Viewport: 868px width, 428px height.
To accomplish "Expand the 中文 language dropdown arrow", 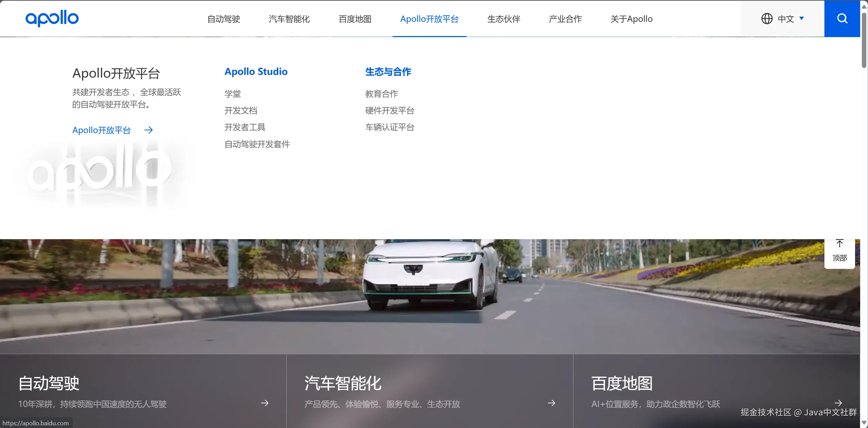I will [802, 18].
